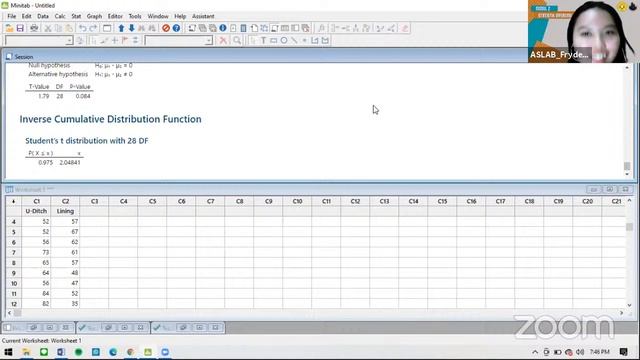
Task: Select column header C1
Action: [x=36, y=201]
